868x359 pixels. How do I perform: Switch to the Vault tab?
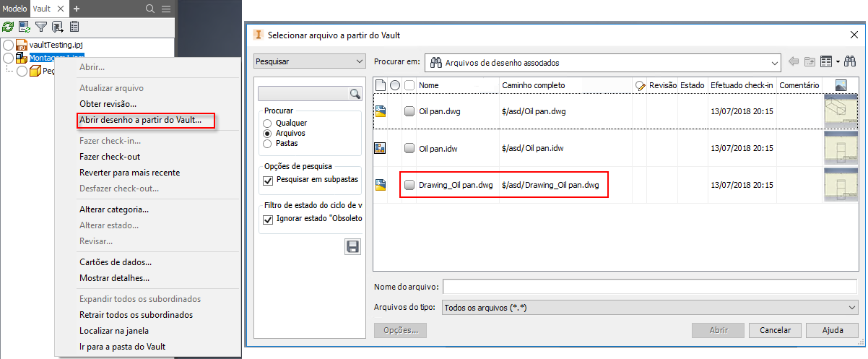pyautogui.click(x=42, y=9)
